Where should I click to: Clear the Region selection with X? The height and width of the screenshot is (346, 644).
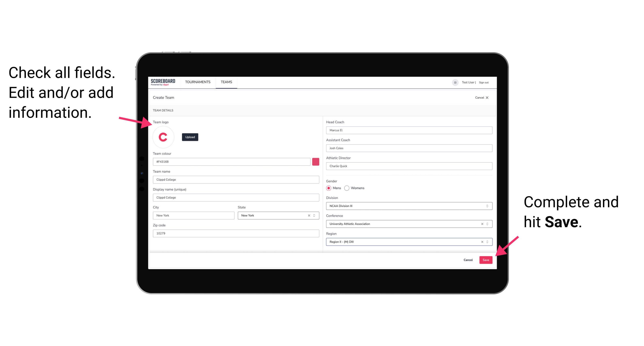tap(481, 242)
